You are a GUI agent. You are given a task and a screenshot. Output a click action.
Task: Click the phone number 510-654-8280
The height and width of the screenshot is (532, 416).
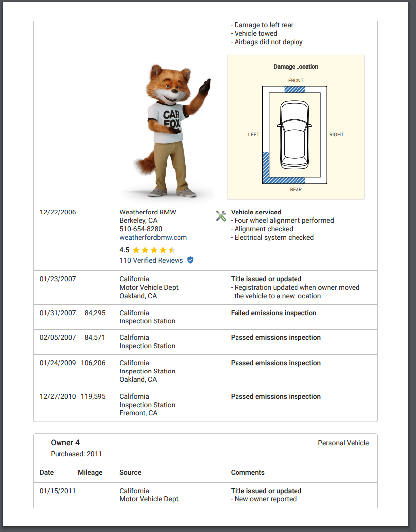click(x=141, y=229)
